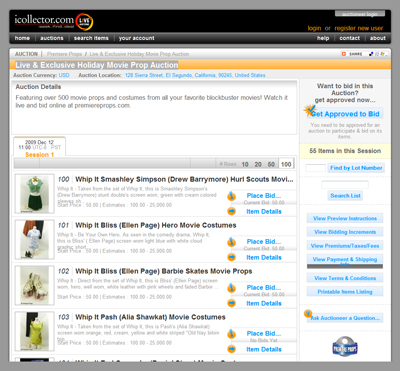Viewport: 400px width, 371px height.
Task: Click View Terms & Conditions
Action: tap(345, 278)
